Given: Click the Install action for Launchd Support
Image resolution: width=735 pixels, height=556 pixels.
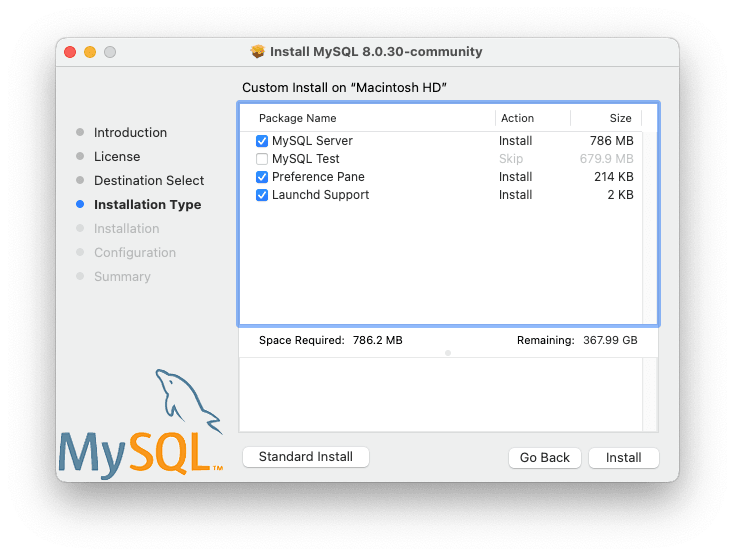Looking at the screenshot, I should pyautogui.click(x=515, y=195).
